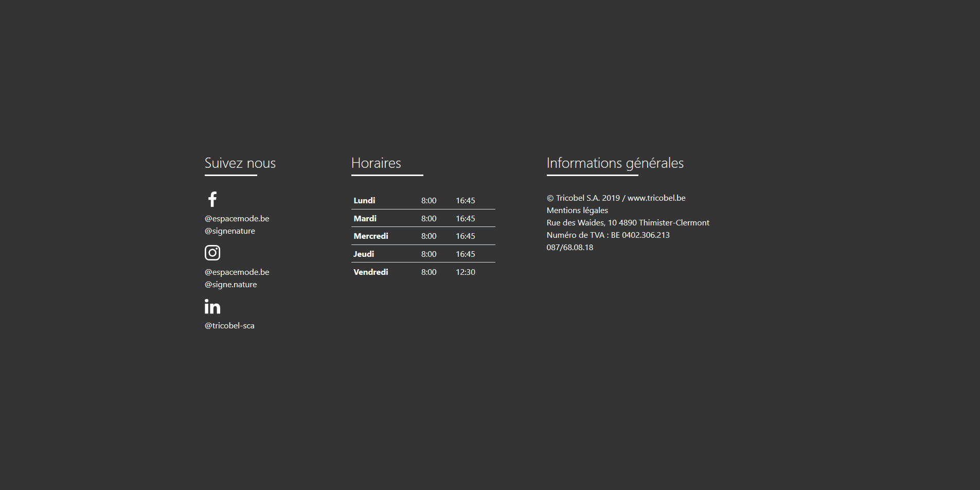Open Instagram profile @espacemode.be
Image resolution: width=980 pixels, height=490 pixels.
coord(237,272)
